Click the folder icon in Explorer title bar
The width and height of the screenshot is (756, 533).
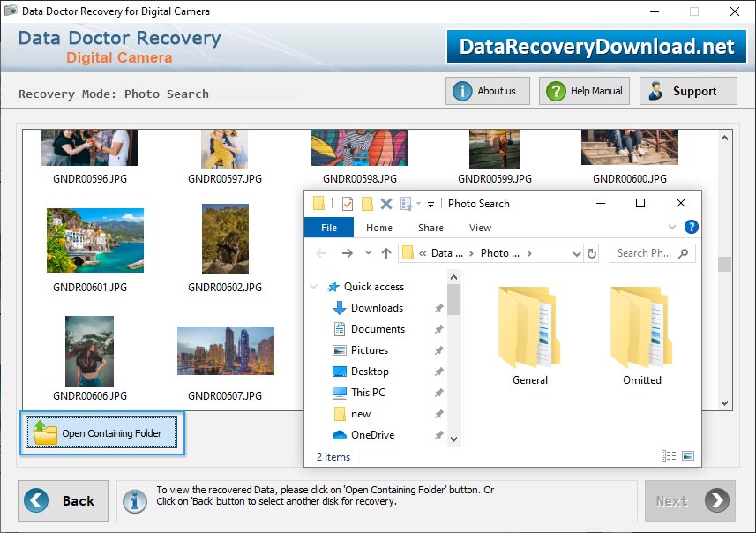318,204
